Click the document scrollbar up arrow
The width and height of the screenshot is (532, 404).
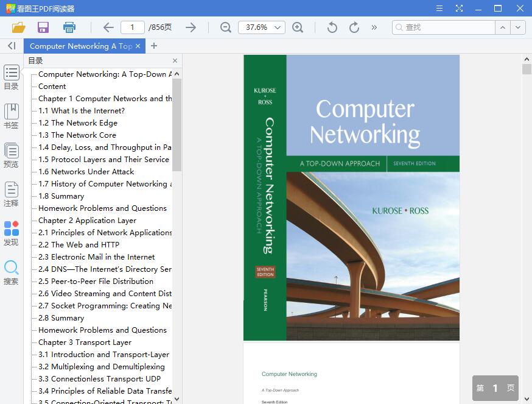[x=527, y=58]
